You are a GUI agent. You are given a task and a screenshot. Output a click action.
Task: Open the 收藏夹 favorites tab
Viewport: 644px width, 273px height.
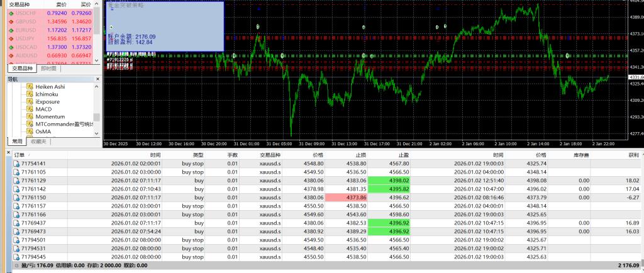(38, 142)
